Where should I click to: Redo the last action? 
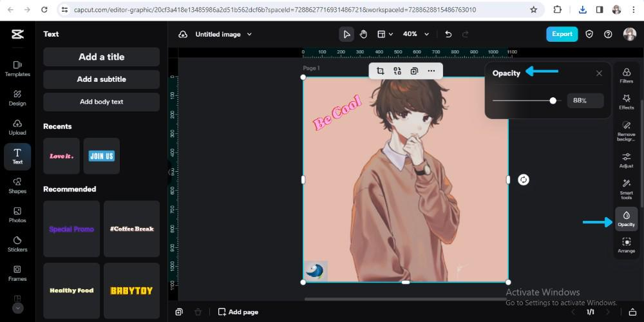click(x=466, y=35)
